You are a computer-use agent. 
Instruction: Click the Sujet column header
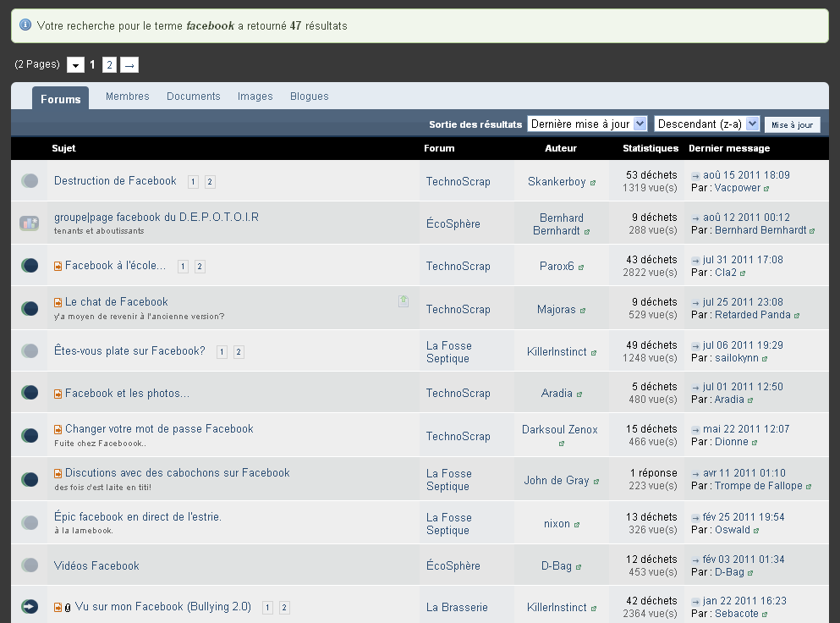click(63, 148)
